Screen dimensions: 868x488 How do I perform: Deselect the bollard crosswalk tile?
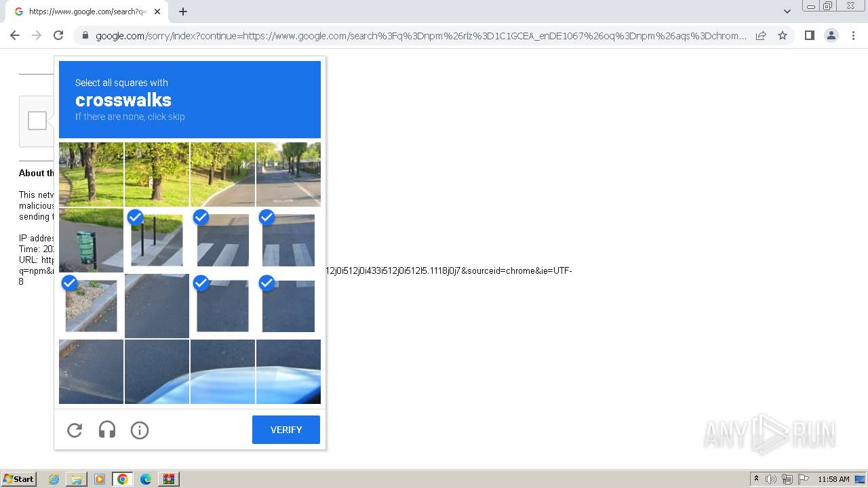pos(157,240)
